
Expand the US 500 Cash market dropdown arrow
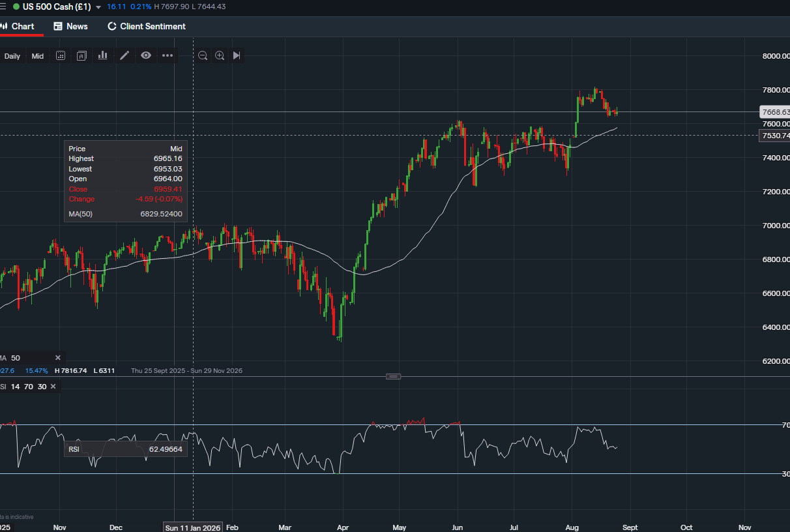98,7
